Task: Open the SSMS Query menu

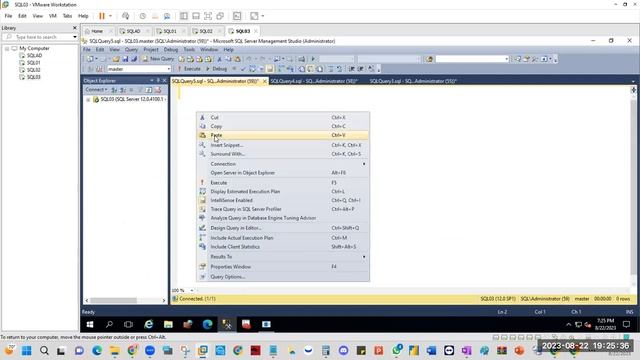Action: pyautogui.click(x=131, y=50)
